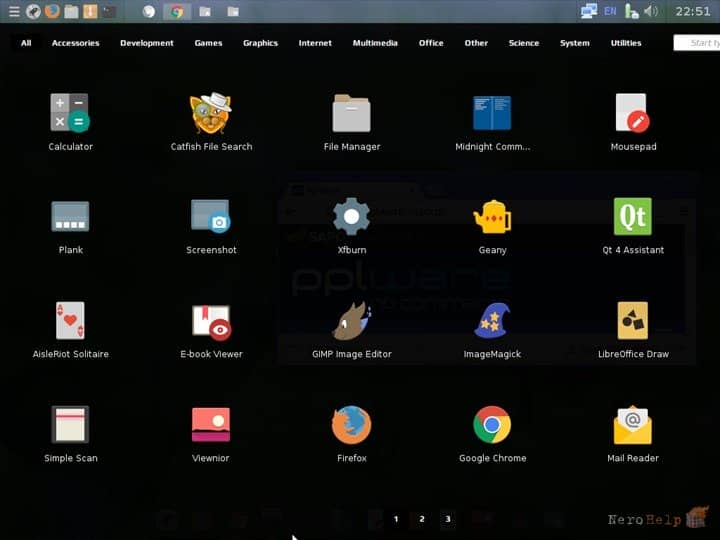This screenshot has width=720, height=540.
Task: Open the terminal icon in top panel
Action: (109, 11)
